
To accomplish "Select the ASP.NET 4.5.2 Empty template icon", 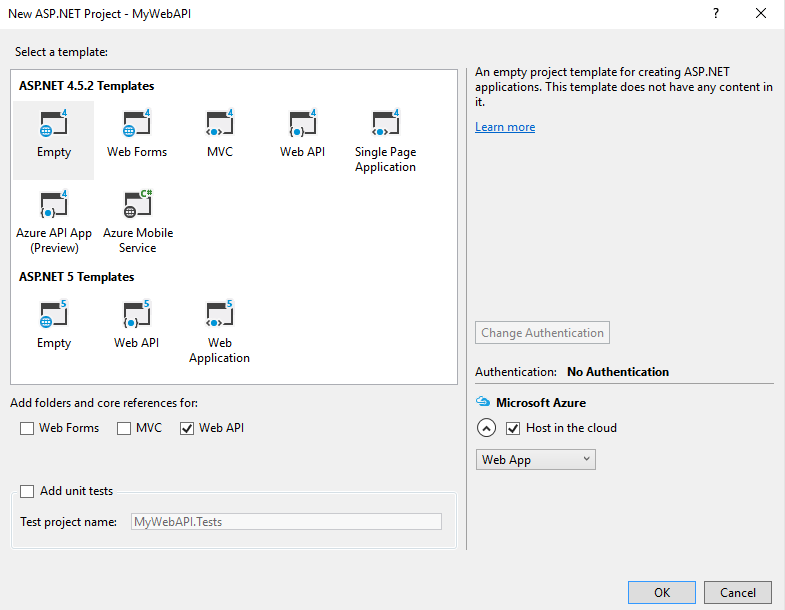I will (x=53, y=125).
